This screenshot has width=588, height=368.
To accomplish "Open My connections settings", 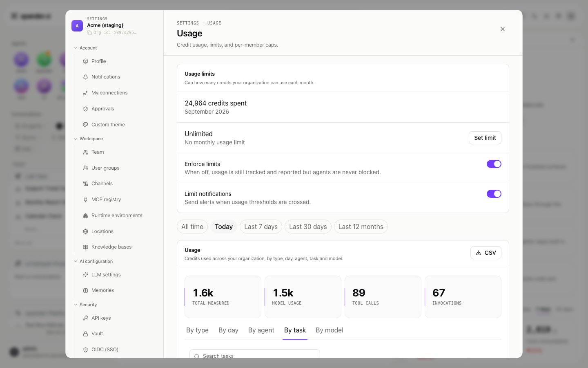I will pos(119,93).
